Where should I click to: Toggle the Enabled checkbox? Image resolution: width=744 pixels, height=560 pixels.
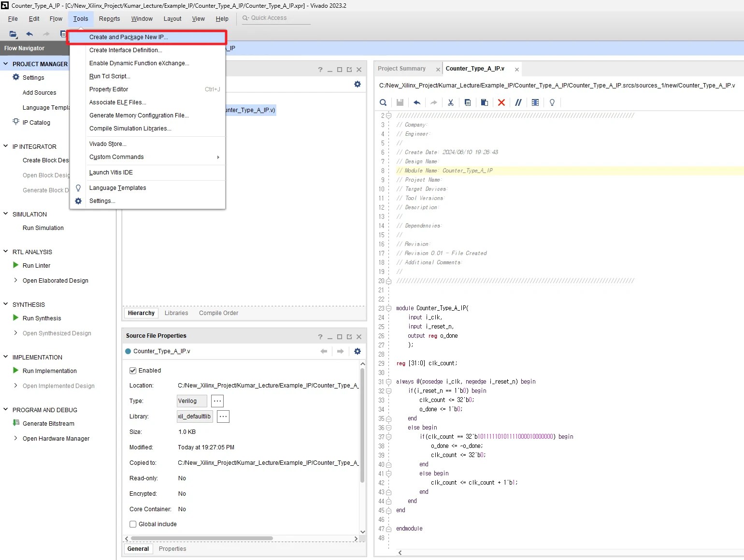133,371
